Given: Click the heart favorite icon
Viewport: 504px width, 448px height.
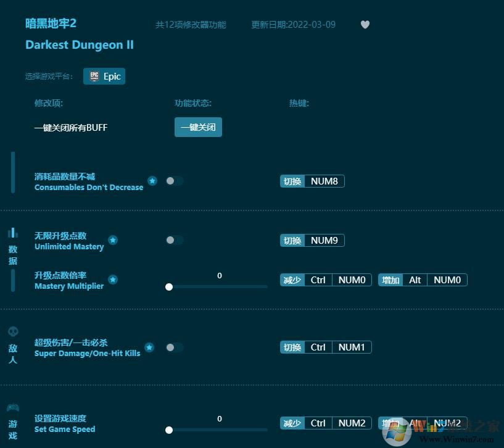Looking at the screenshot, I should 365,25.
